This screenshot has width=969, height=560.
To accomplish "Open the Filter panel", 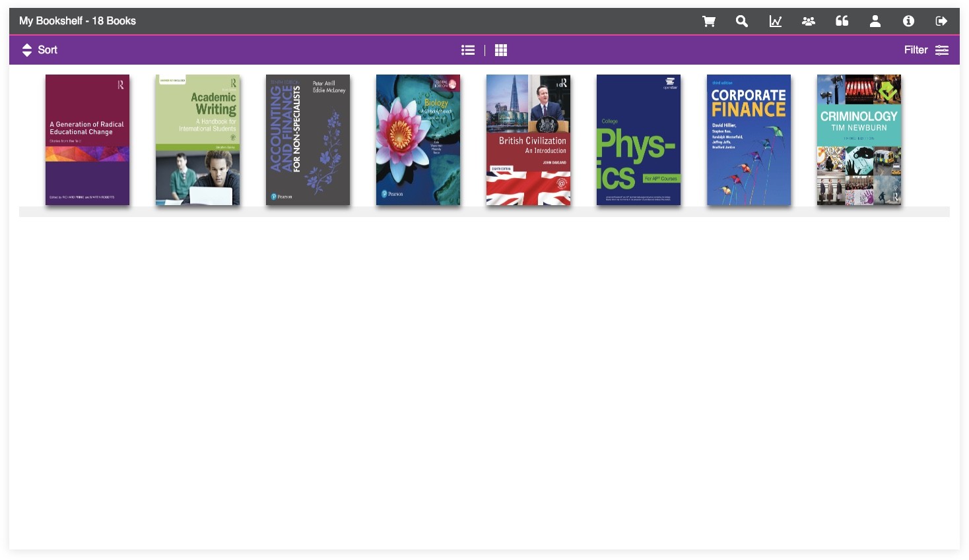I will (926, 50).
